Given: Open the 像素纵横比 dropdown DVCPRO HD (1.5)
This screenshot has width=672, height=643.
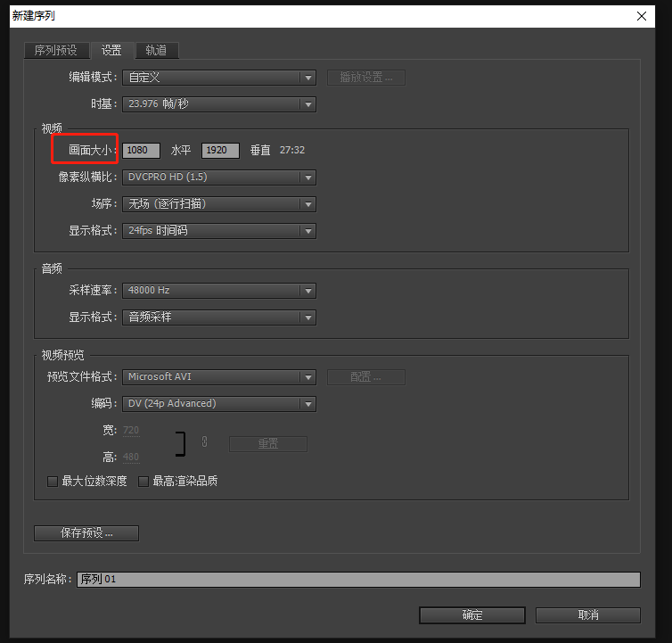Looking at the screenshot, I should pos(219,177).
